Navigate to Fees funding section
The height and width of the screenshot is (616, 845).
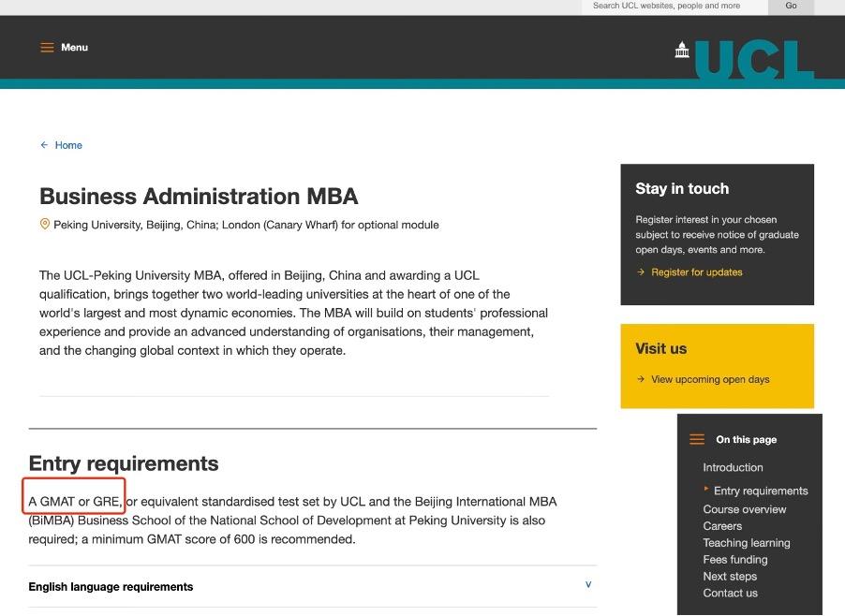click(x=735, y=560)
